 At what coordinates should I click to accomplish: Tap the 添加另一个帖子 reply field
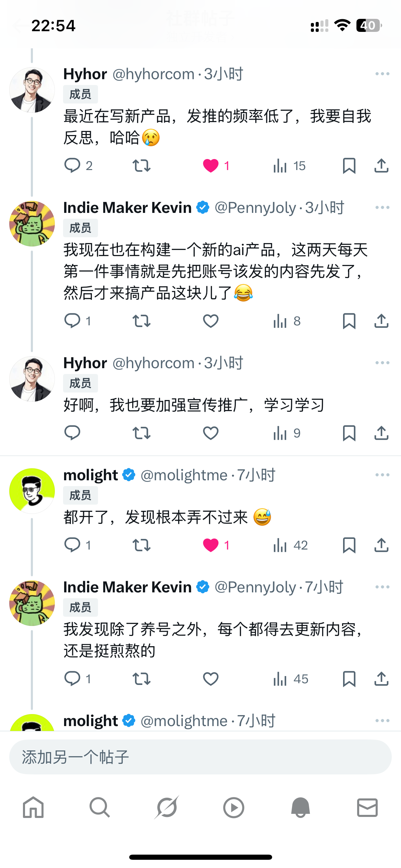click(200, 757)
